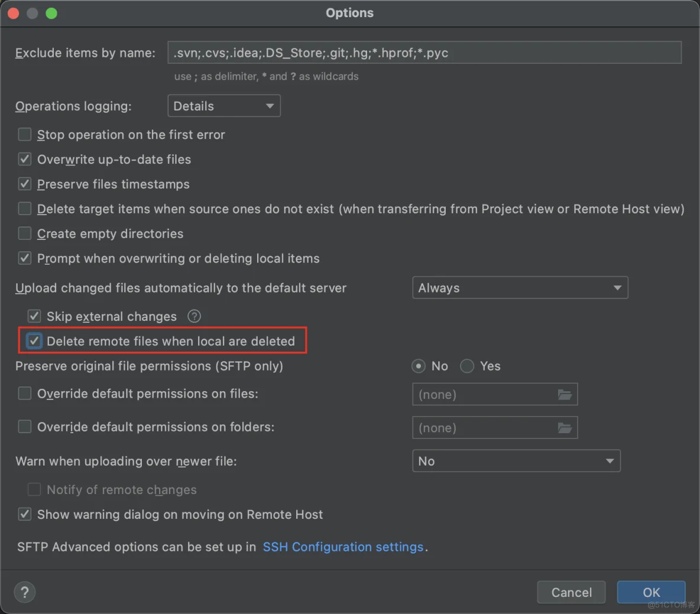Enable Stop operation on the first error
Image resolution: width=700 pixels, height=614 pixels.
pyautogui.click(x=25, y=135)
